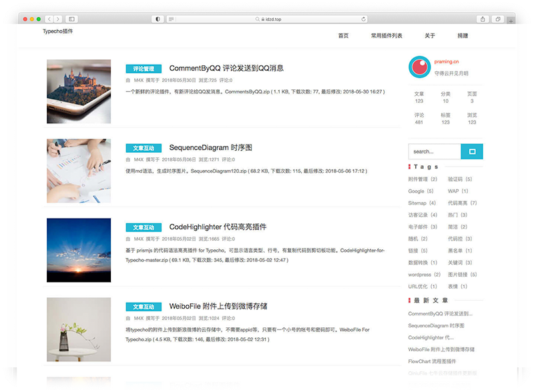The width and height of the screenshot is (534, 392).
Task: Open the hands over charts thumbnail
Action: tap(79, 171)
